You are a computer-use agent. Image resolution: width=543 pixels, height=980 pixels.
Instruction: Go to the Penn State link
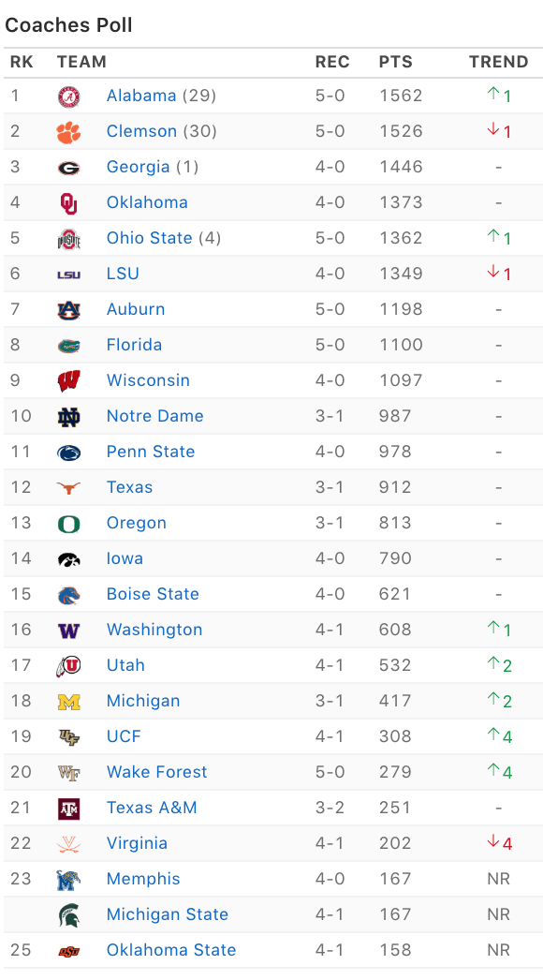point(151,452)
